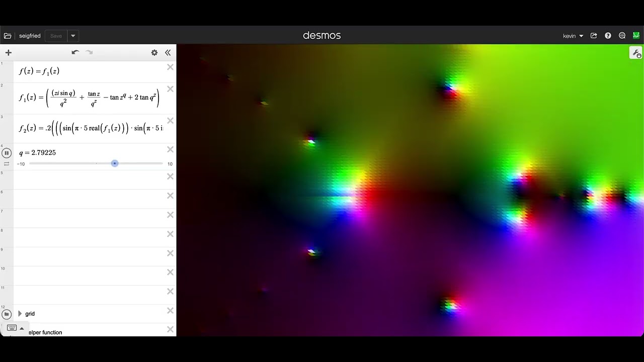
Task: Expand the grid folder
Action: [20, 314]
